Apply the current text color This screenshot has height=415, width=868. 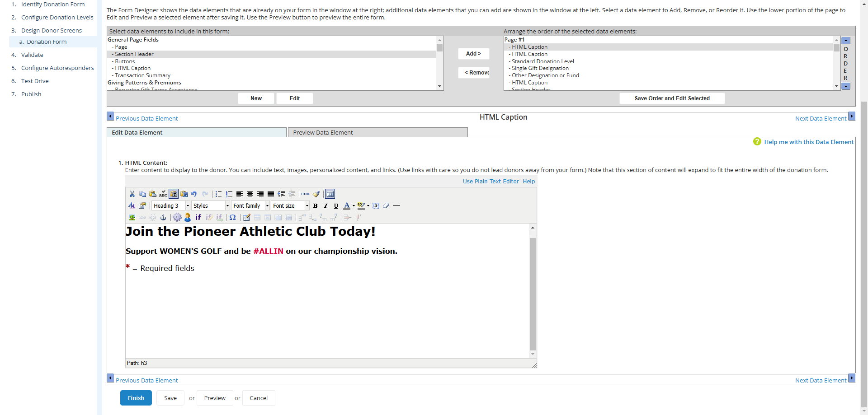point(347,205)
